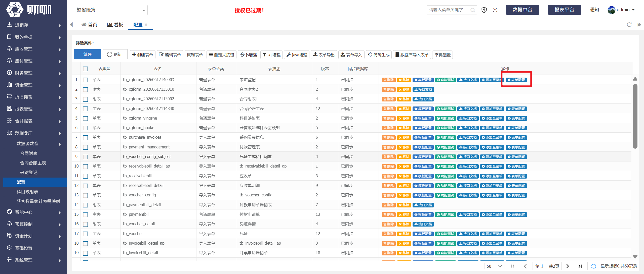Open the 缺省账簿 ledger dropdown
644x274 pixels.
point(111,10)
